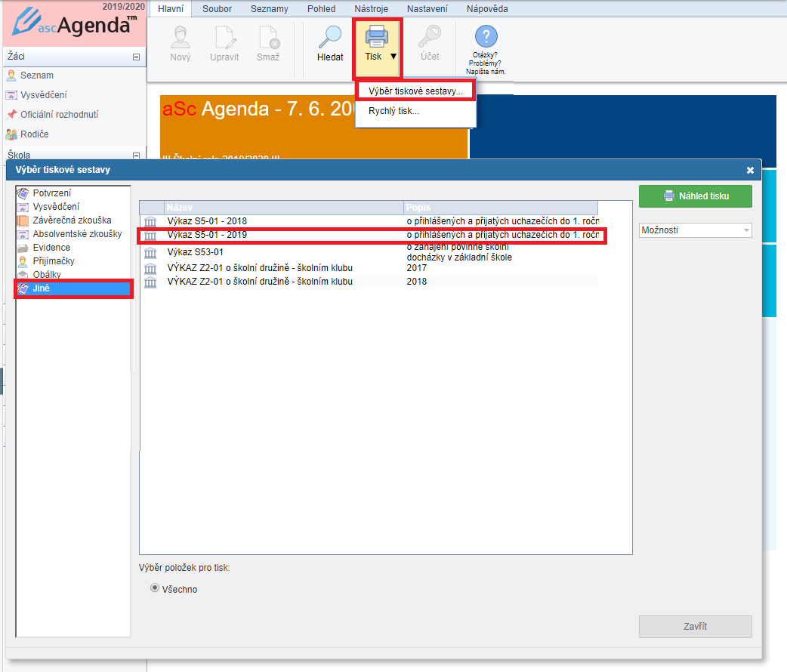Open the Účet key icon

click(x=431, y=36)
